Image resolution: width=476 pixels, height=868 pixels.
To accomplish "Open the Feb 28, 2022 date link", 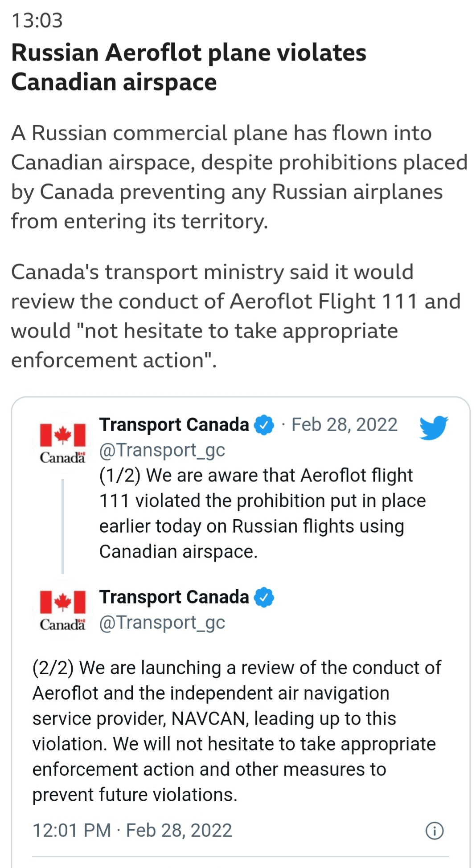I will coord(345,425).
